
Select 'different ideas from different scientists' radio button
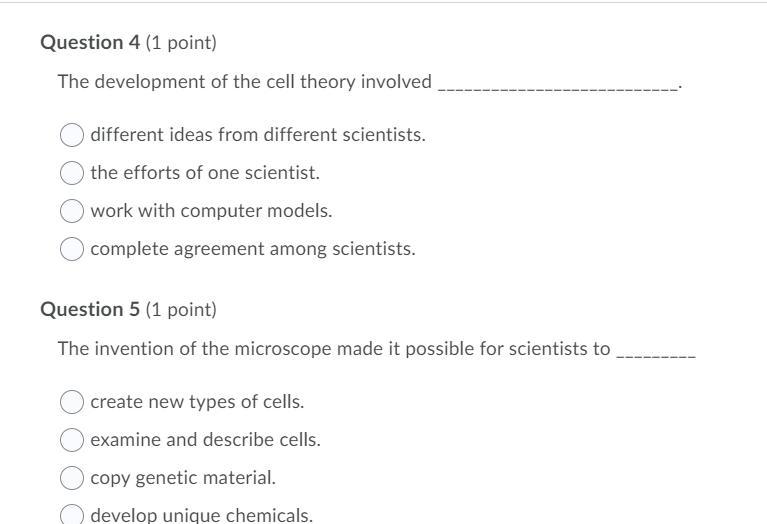click(72, 135)
